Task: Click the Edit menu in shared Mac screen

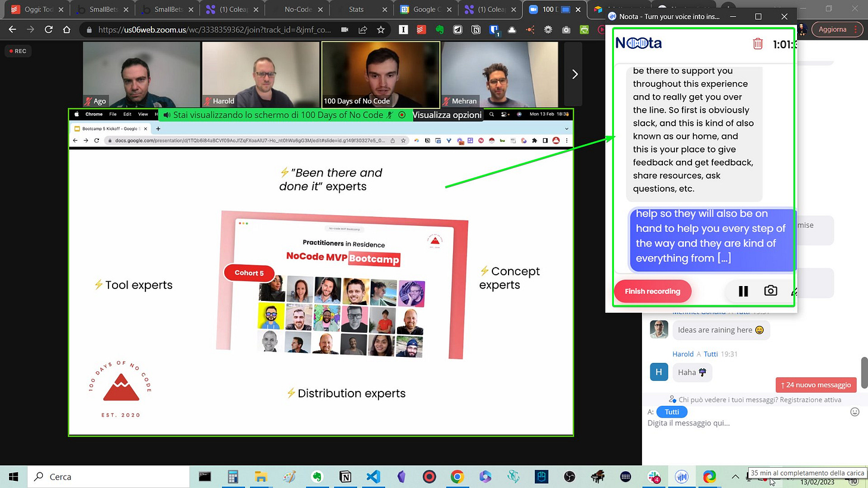Action: (128, 114)
